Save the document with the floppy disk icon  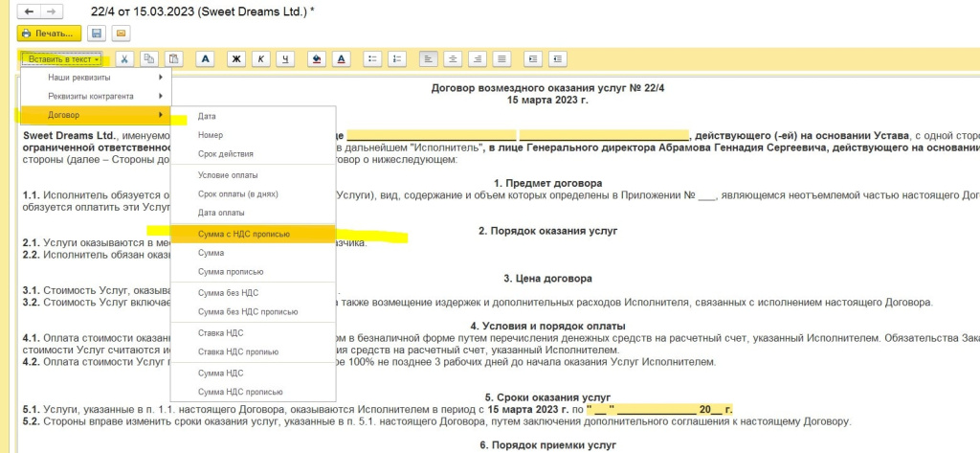[97, 34]
